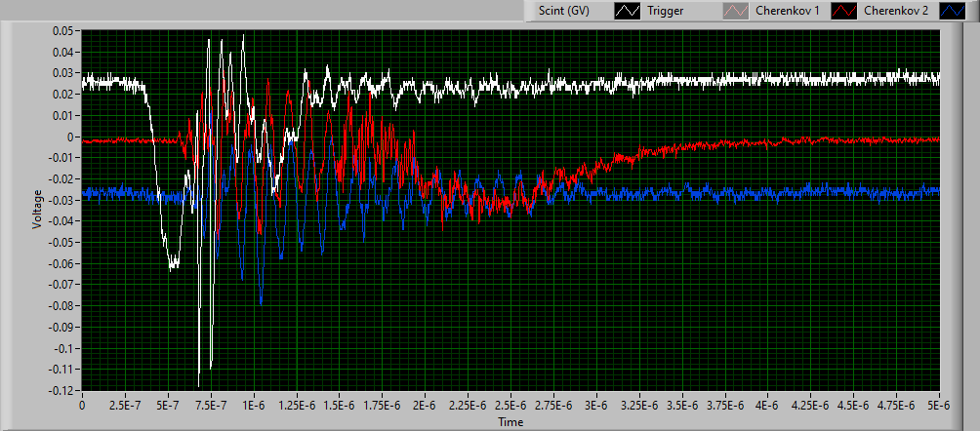Click the -0.06 y-axis tick label

(63, 263)
